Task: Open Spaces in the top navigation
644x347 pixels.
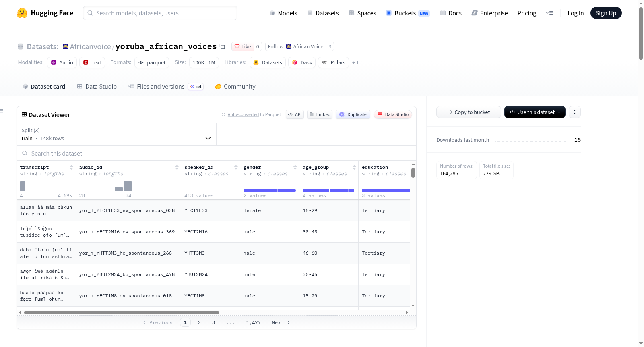Action: point(363,13)
